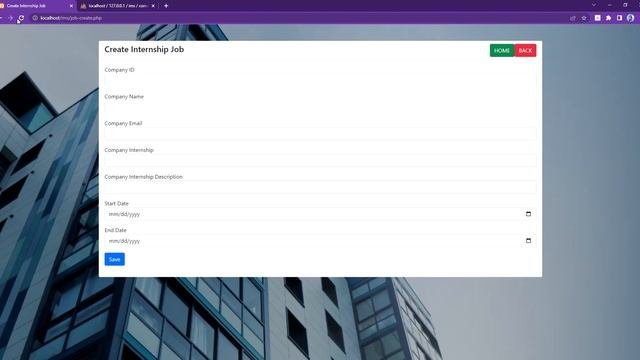Close the localhost phpMyAdmin tab
This screenshot has width=640, height=360.
click(x=153, y=6)
